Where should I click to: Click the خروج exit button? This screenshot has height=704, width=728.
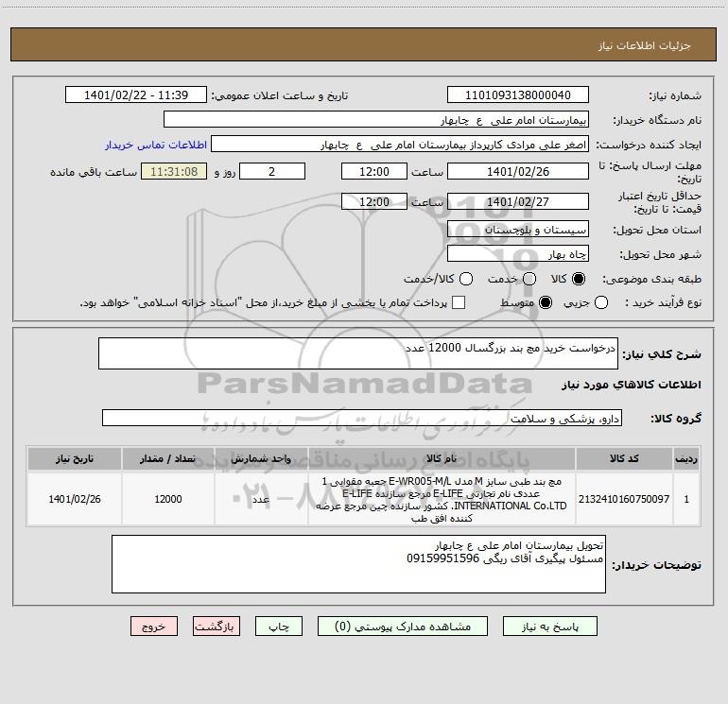(x=154, y=627)
